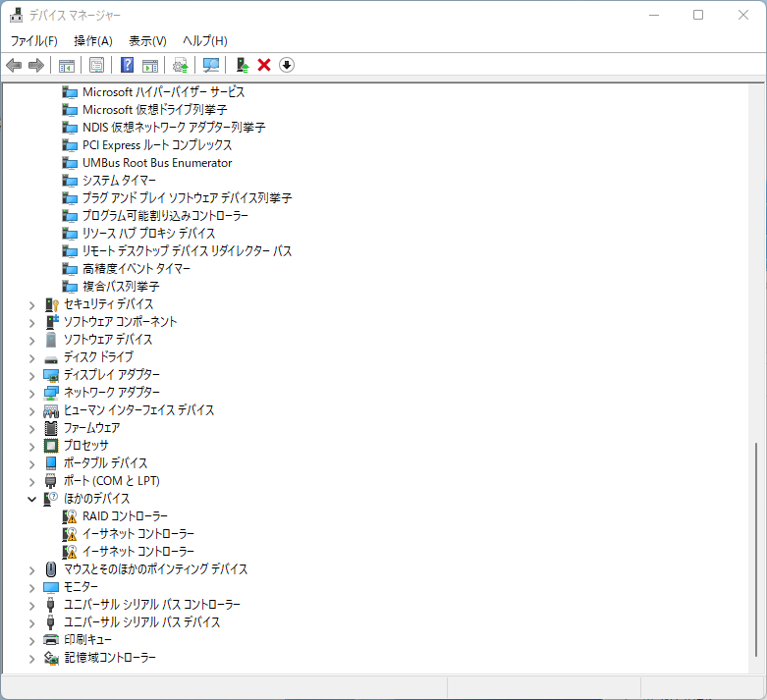
Task: Select リモート デスクトップ デバイス リダイレクター バス
Action: coord(187,251)
